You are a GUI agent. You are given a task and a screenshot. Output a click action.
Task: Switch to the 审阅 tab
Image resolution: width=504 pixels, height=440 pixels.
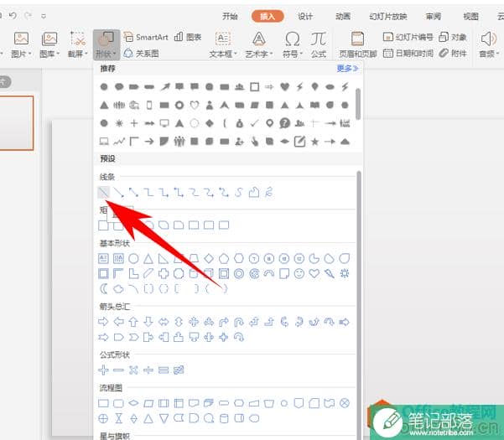click(x=434, y=16)
